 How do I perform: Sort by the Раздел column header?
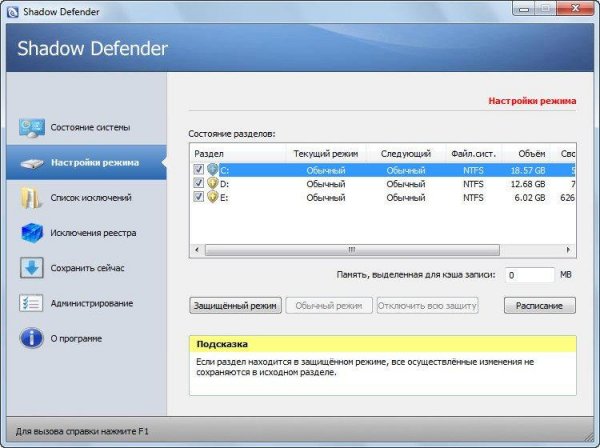click(238, 154)
